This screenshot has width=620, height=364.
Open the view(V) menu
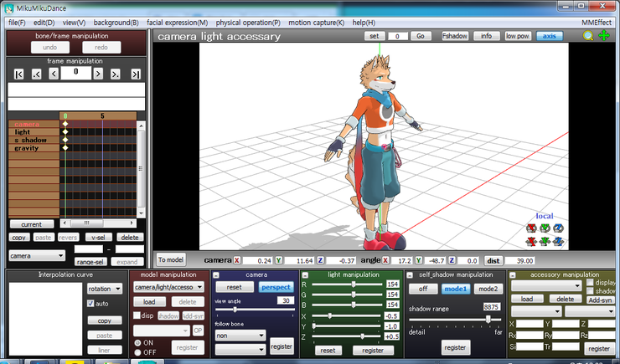click(x=74, y=23)
